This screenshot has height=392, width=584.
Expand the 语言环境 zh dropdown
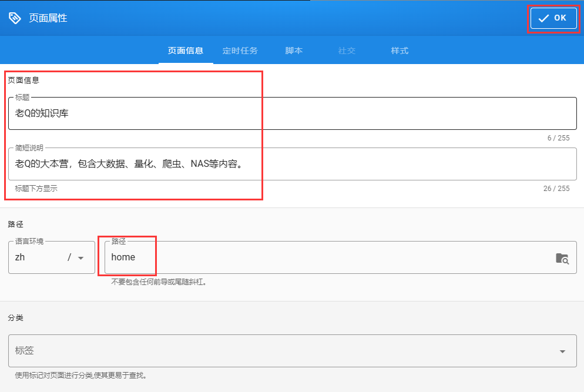click(x=51, y=257)
